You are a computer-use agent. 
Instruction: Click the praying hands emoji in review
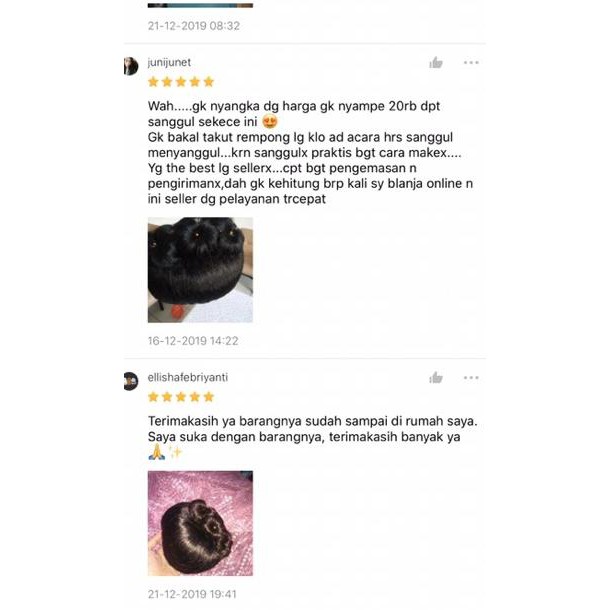click(x=156, y=452)
